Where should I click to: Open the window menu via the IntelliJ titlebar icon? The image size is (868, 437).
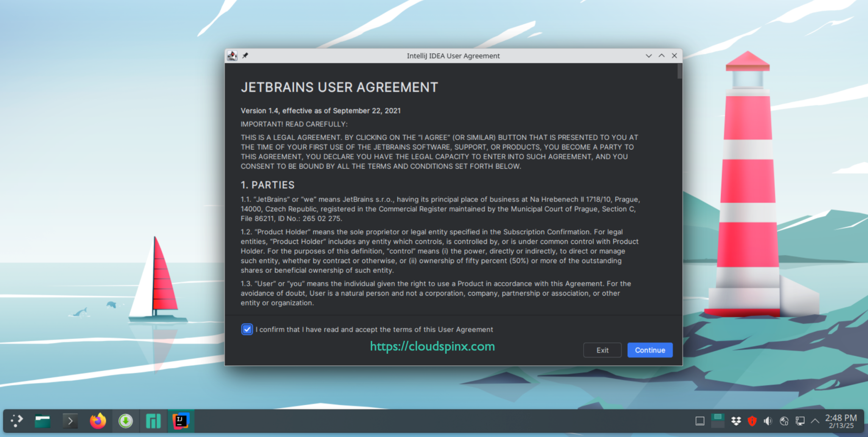click(232, 55)
